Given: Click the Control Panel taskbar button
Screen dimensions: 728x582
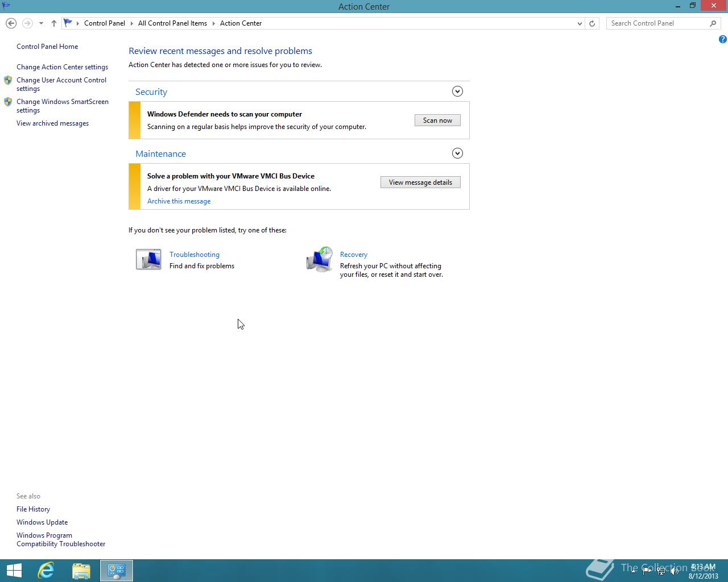Looking at the screenshot, I should click(117, 571).
